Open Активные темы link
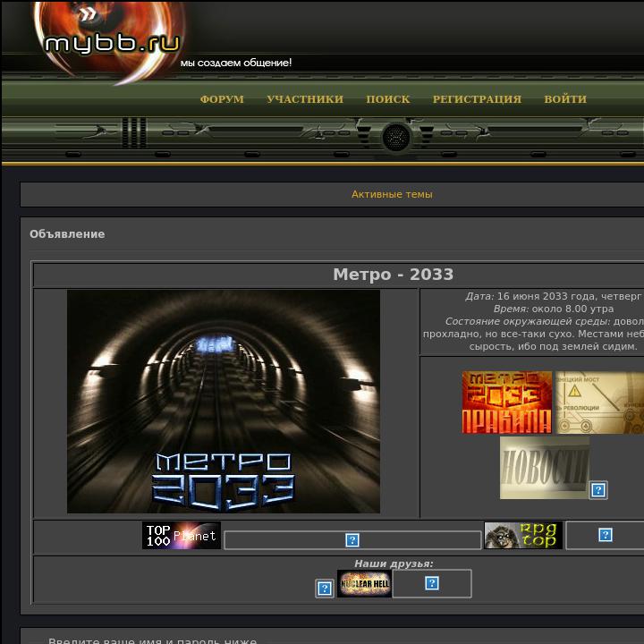 pyautogui.click(x=392, y=194)
